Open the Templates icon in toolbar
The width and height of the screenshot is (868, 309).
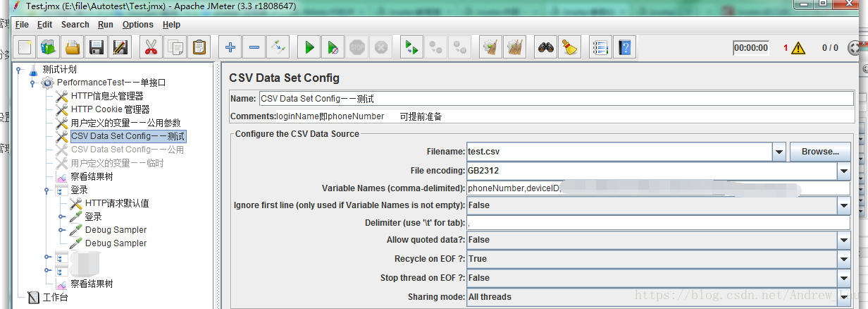48,47
